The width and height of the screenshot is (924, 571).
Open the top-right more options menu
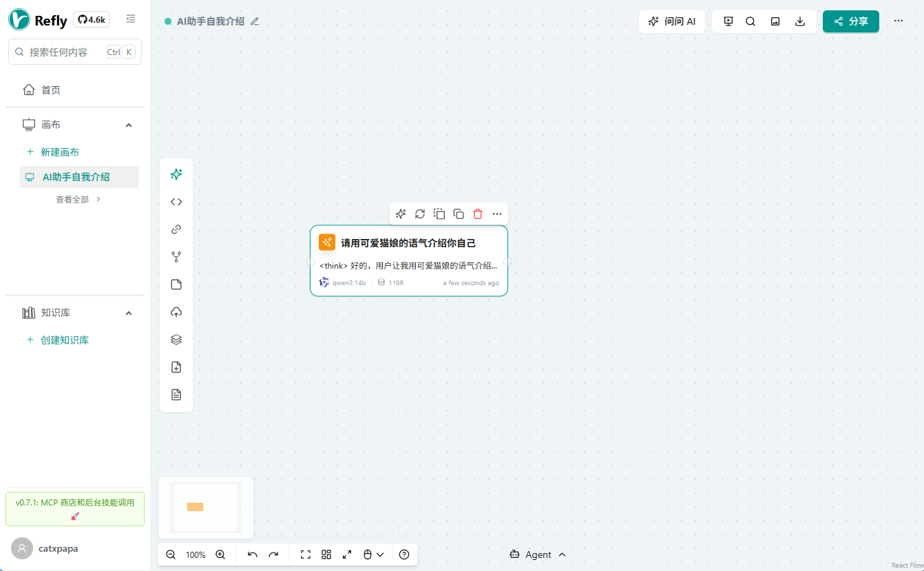[899, 21]
